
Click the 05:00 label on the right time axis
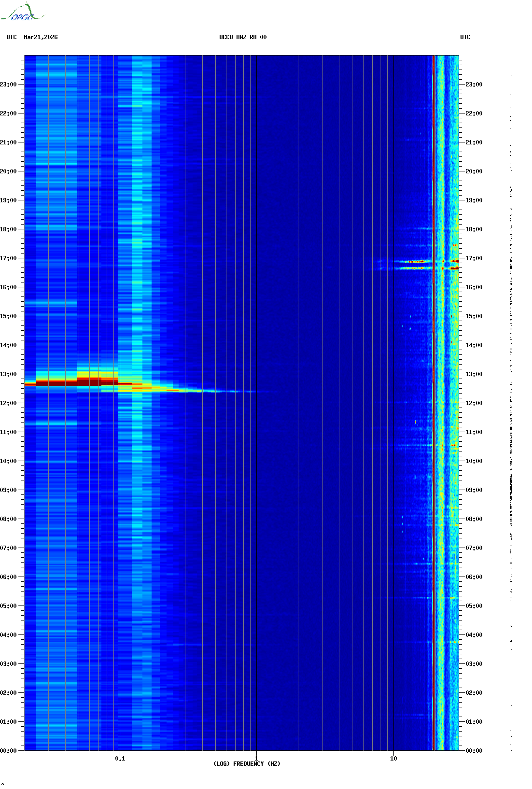point(474,606)
